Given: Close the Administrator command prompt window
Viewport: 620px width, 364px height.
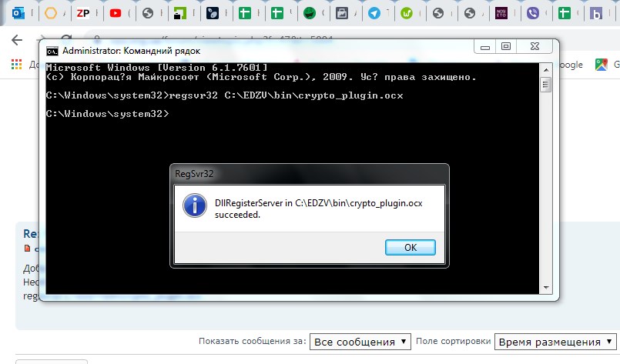Looking at the screenshot, I should pos(535,47).
